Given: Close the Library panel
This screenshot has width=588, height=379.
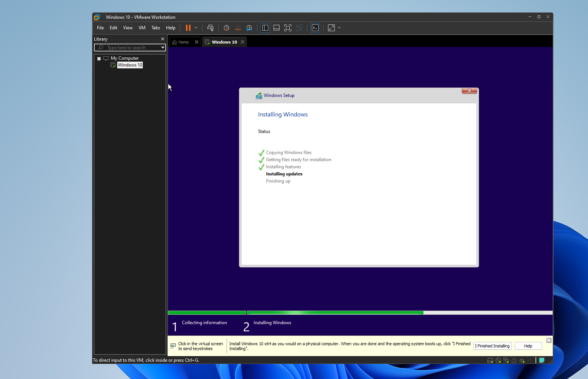Looking at the screenshot, I should click(163, 39).
